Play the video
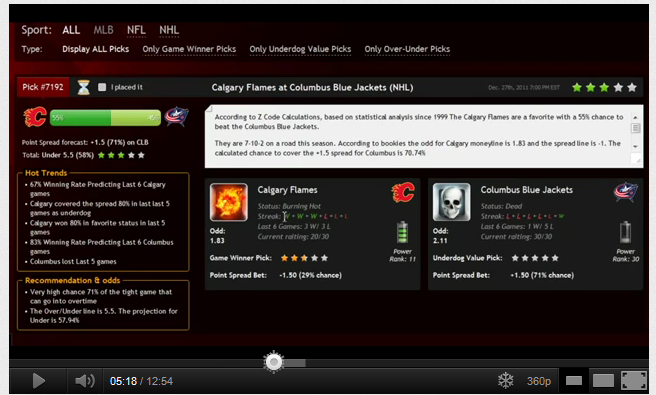 [38, 381]
